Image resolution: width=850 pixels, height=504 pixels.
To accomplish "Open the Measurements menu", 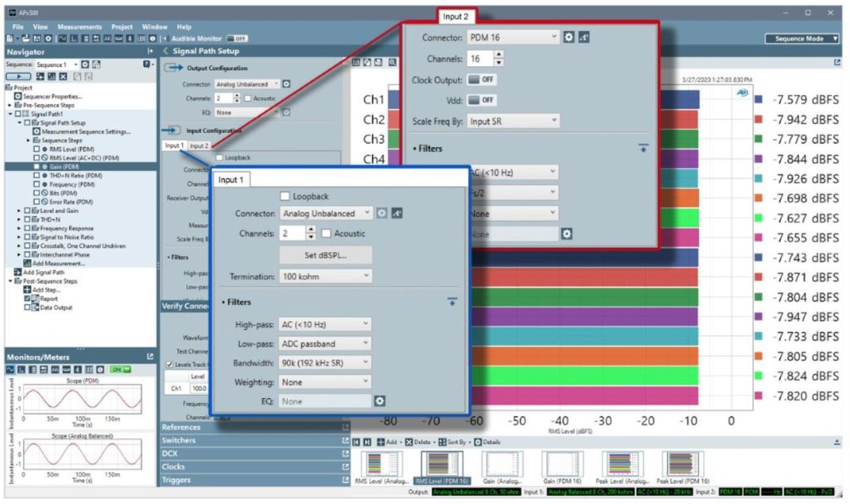I will [x=79, y=27].
